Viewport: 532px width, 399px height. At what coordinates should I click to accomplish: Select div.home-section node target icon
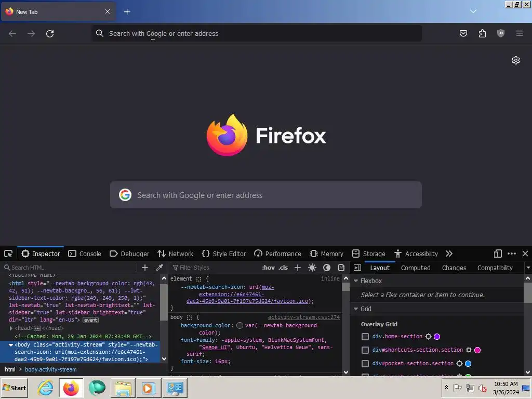coord(428,337)
